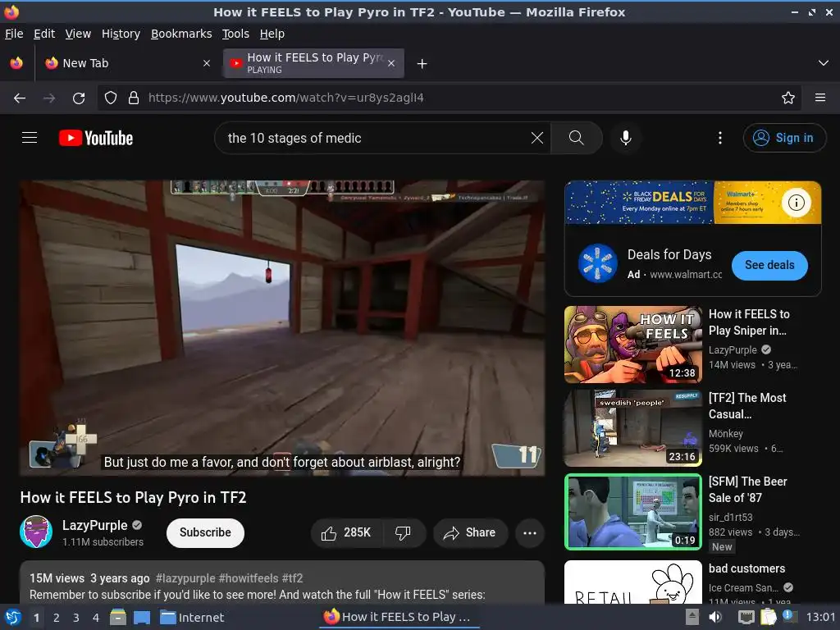
Task: Click the #tf2 hashtag
Action: pos(293,578)
